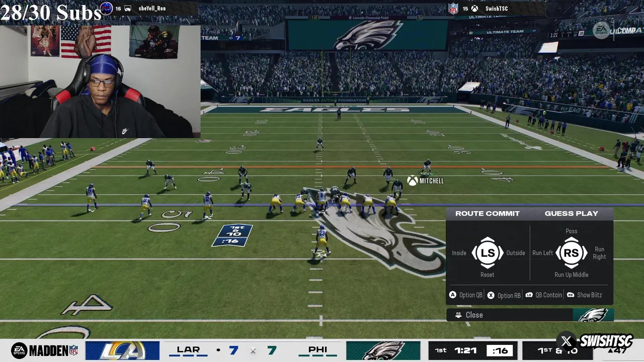Click the EA Sports Madden NFL logo
Image resolution: width=644 pixels, height=362 pixels.
click(45, 350)
